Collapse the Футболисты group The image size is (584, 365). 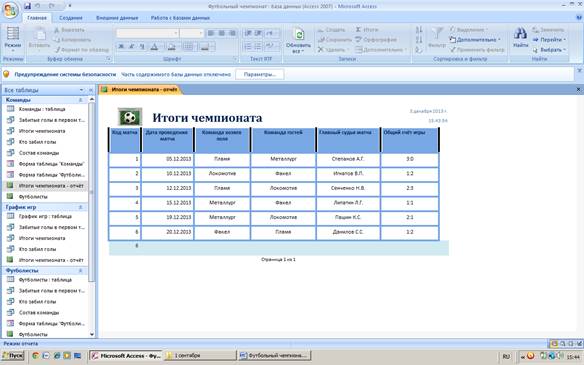tap(80, 270)
